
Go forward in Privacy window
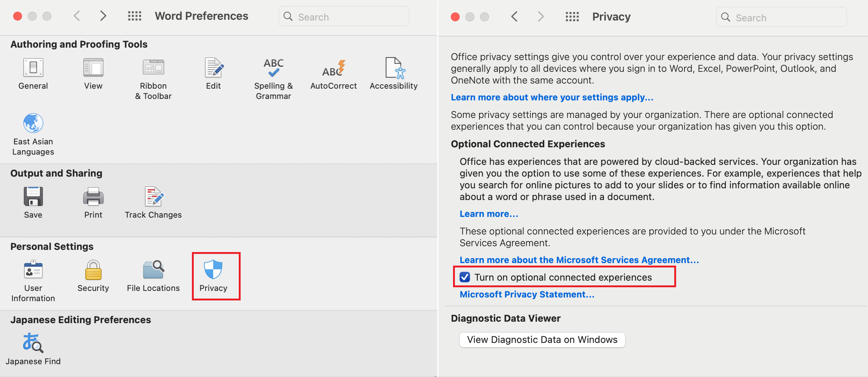[x=541, y=17]
